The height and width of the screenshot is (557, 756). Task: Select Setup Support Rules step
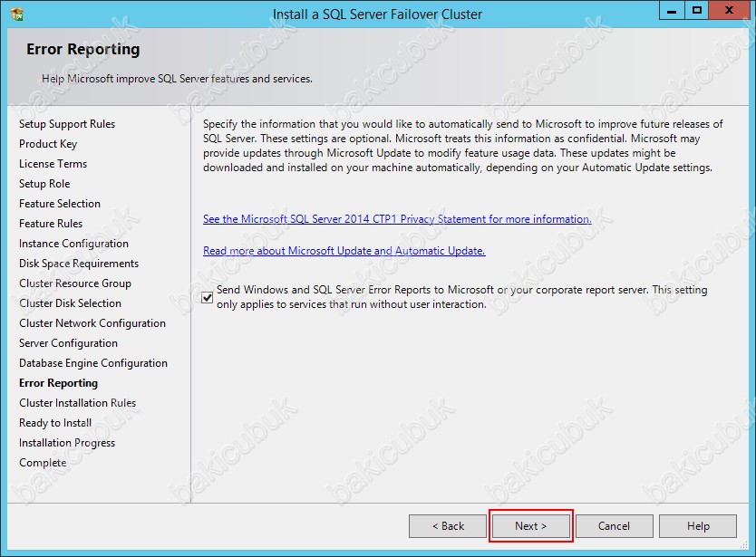tap(67, 124)
